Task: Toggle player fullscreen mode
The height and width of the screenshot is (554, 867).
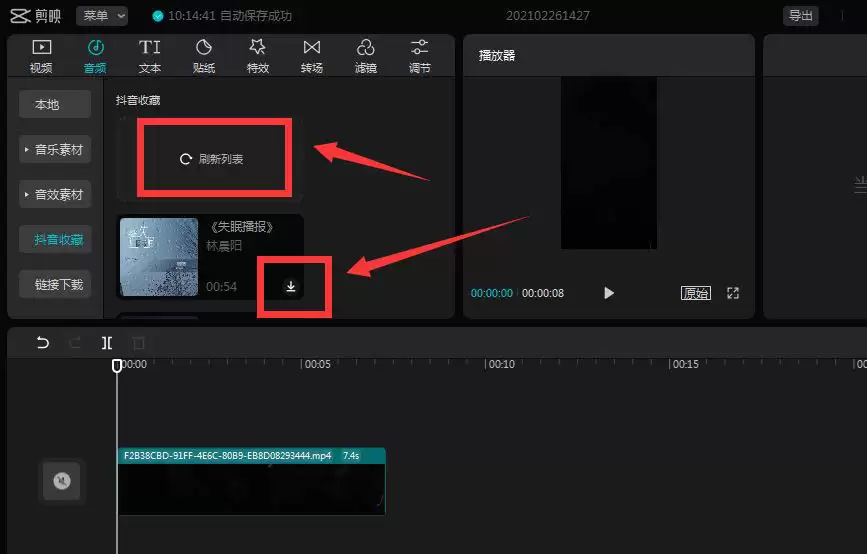Action: point(733,293)
